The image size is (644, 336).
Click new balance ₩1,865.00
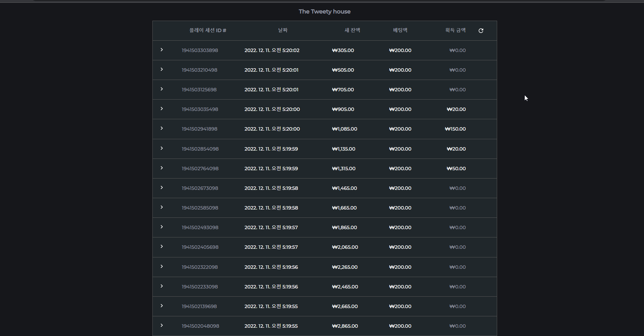coord(344,227)
